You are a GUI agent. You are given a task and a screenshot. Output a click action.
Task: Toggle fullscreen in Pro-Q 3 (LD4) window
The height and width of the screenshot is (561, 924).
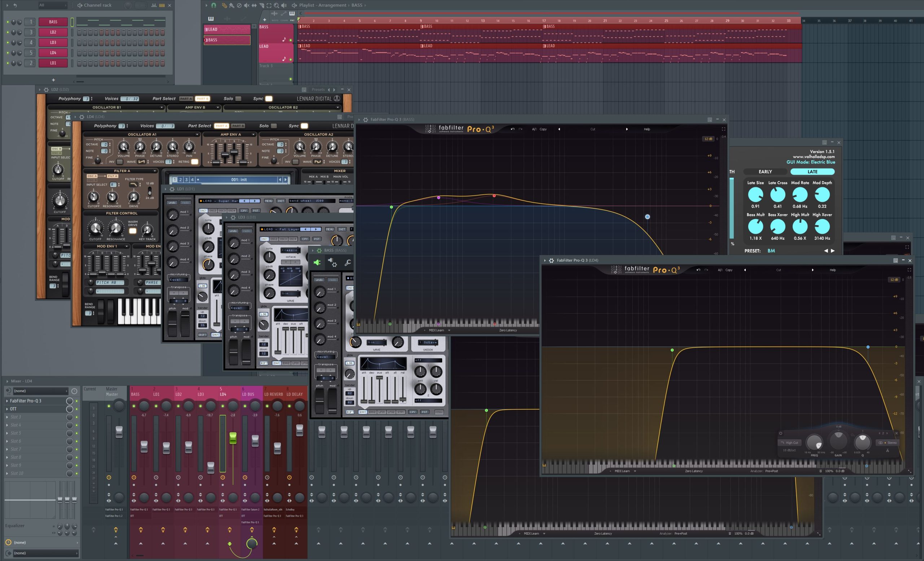(909, 270)
